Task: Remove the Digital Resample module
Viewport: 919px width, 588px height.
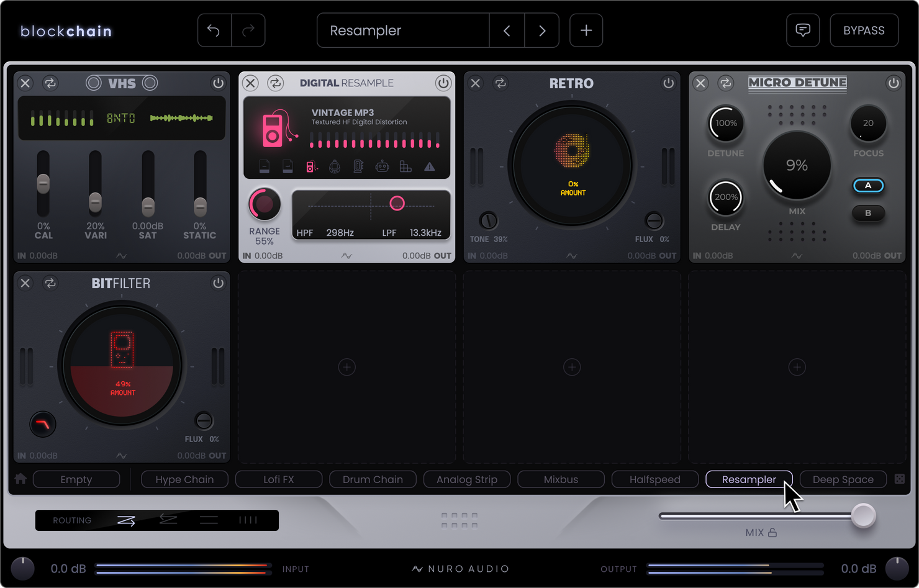Action: 250,83
